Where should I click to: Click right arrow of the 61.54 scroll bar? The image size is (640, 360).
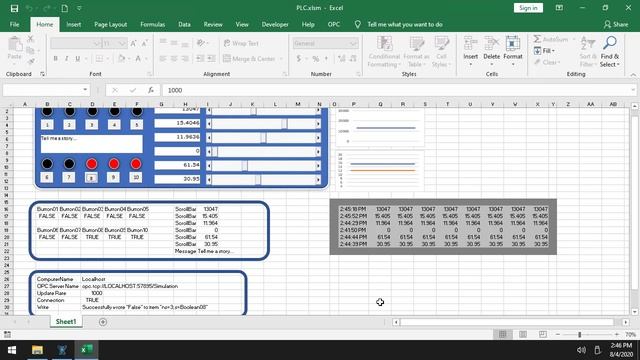coord(318,165)
